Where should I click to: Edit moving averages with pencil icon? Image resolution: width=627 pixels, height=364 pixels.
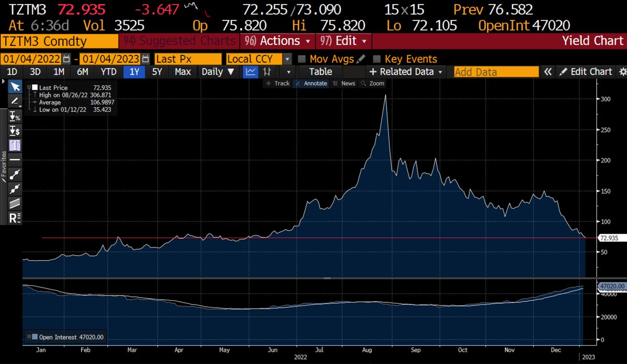(361, 59)
